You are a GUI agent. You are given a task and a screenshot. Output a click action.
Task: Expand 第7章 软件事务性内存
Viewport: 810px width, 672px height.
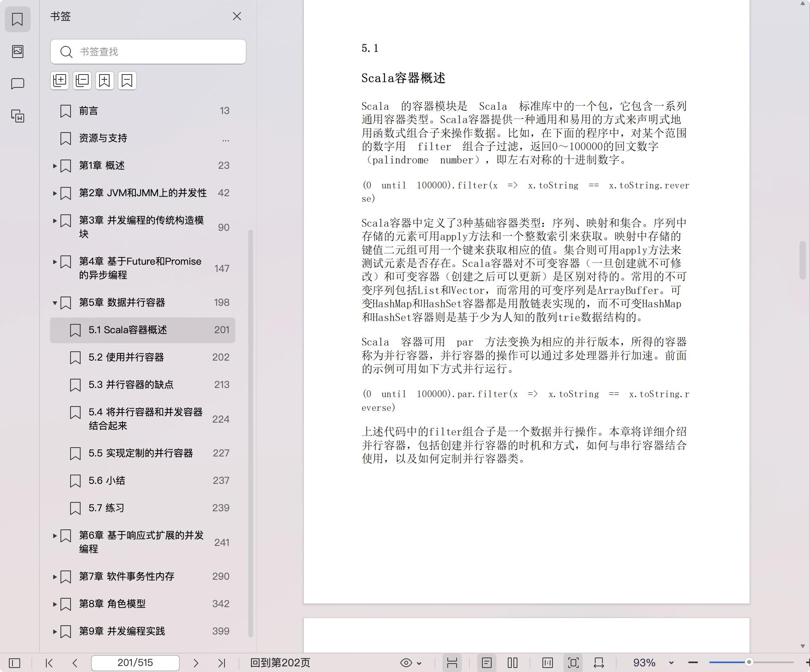(55, 577)
